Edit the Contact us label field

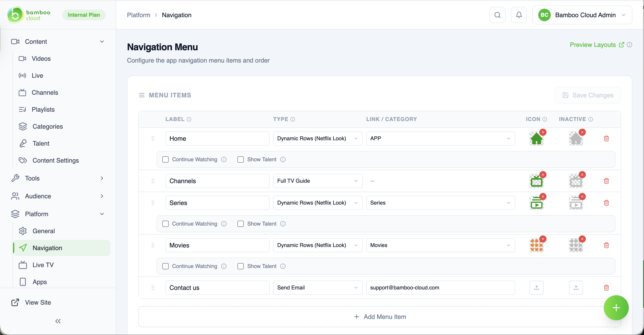pyautogui.click(x=217, y=288)
